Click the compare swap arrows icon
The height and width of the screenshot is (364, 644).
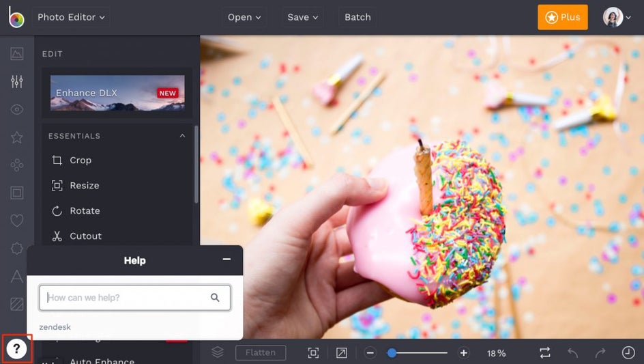pyautogui.click(x=545, y=352)
